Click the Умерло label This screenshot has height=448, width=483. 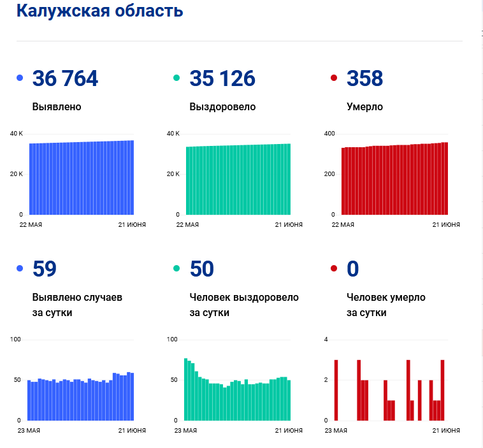click(364, 106)
